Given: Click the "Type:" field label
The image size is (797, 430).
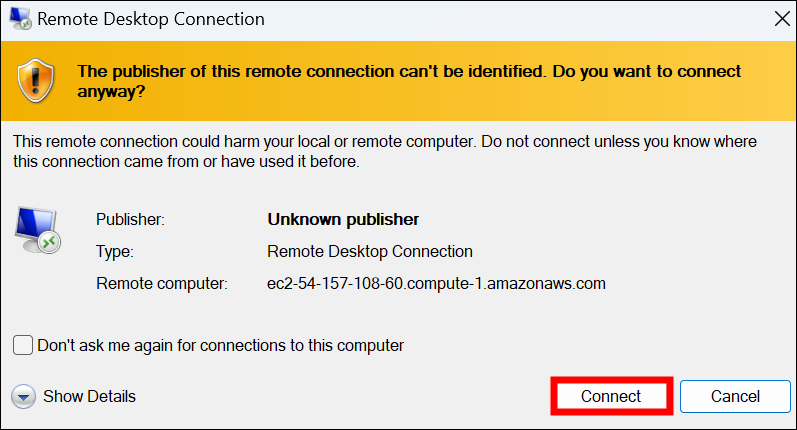Looking at the screenshot, I should pos(114,251).
